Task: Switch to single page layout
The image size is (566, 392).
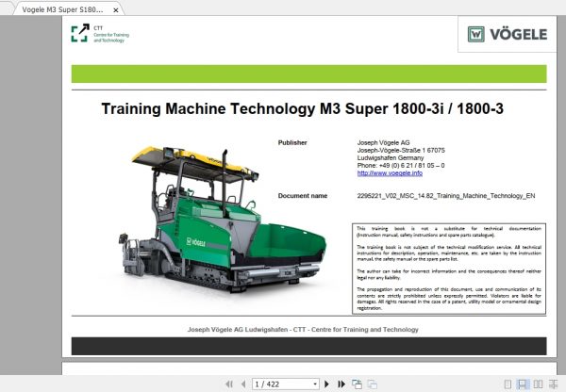Action: pos(508,384)
